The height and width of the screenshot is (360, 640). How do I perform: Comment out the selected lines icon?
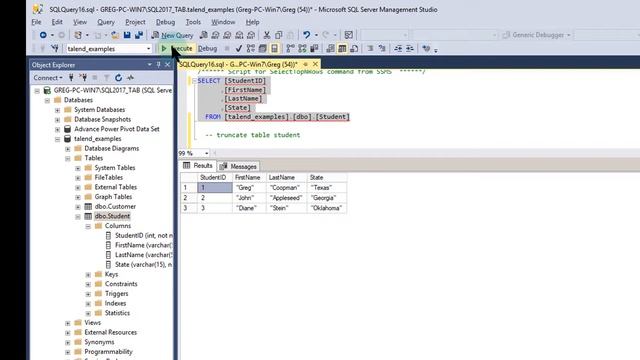point(370,49)
